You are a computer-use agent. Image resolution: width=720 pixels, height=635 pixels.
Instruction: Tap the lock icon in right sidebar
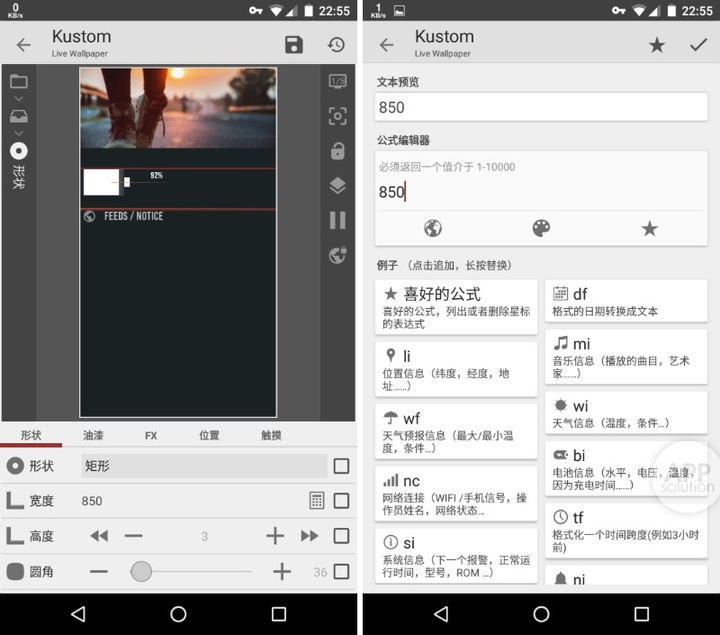click(x=338, y=151)
